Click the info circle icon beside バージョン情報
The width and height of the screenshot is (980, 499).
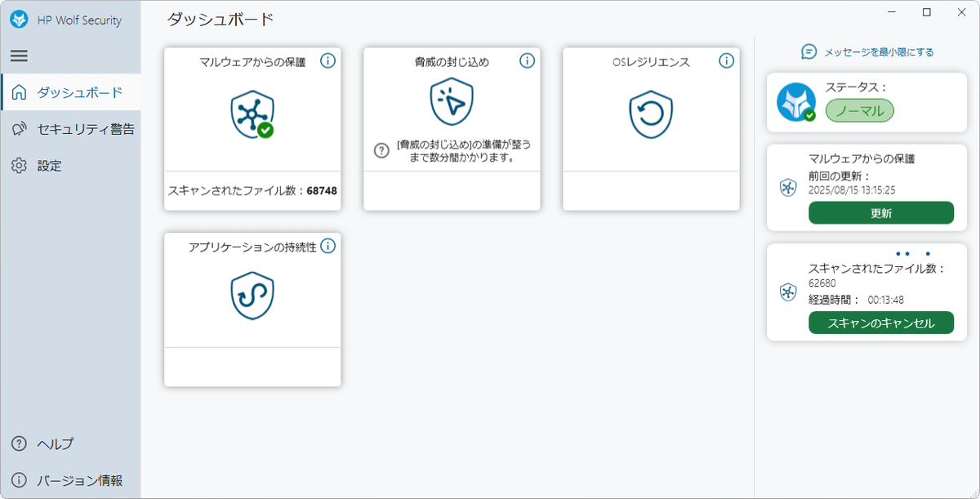[x=19, y=480]
